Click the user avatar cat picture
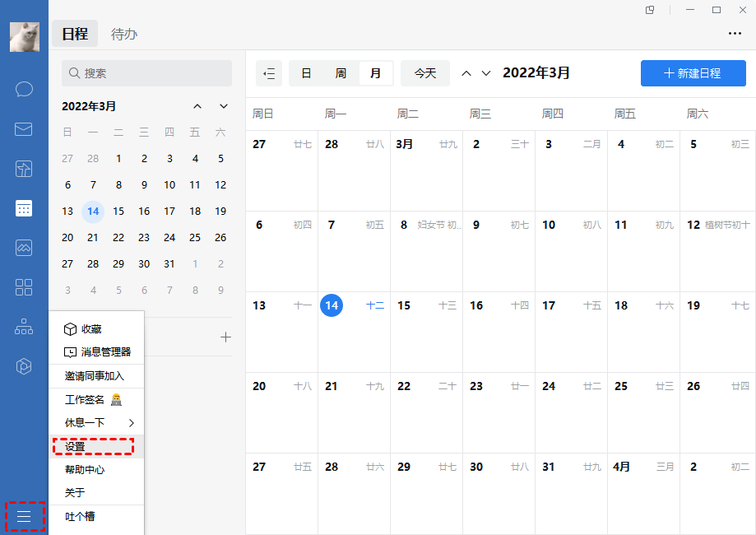 tap(25, 37)
